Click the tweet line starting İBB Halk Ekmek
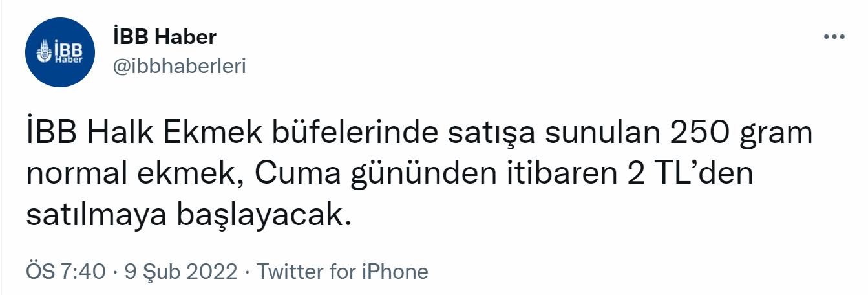 419,133
